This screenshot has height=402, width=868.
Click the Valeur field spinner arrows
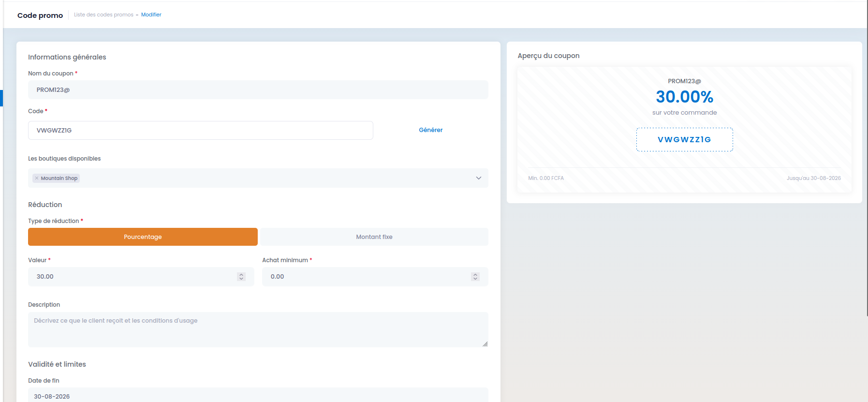click(x=241, y=277)
